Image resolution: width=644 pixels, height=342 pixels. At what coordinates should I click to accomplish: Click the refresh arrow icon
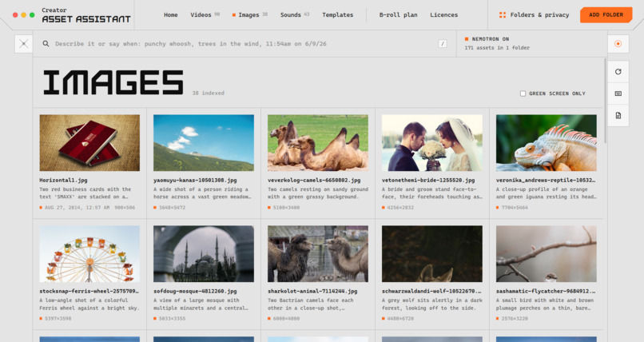point(618,71)
